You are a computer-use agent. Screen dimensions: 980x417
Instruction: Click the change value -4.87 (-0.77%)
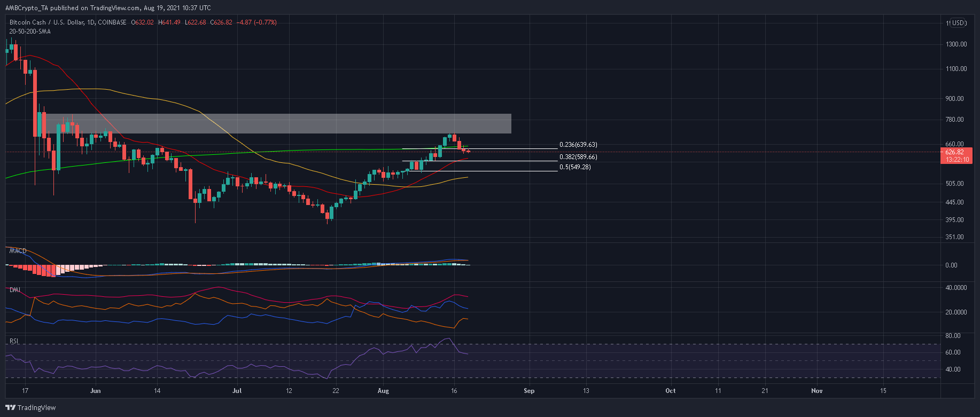(x=256, y=22)
